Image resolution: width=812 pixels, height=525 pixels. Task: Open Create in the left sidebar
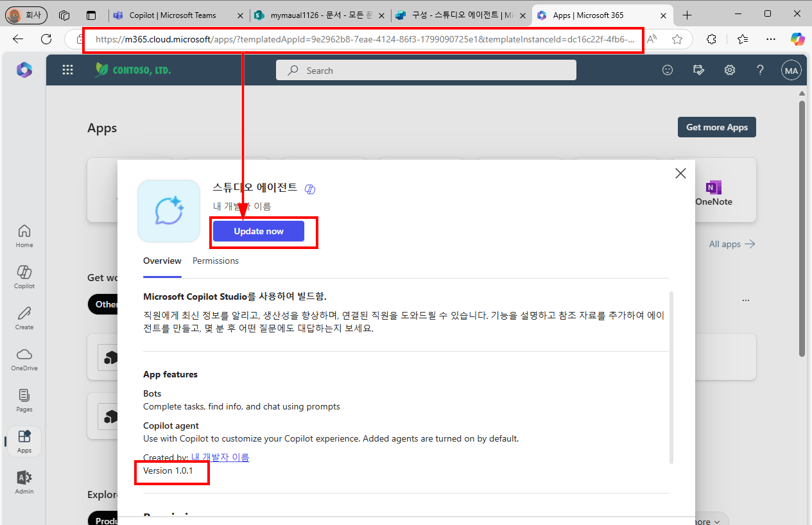[x=24, y=318]
